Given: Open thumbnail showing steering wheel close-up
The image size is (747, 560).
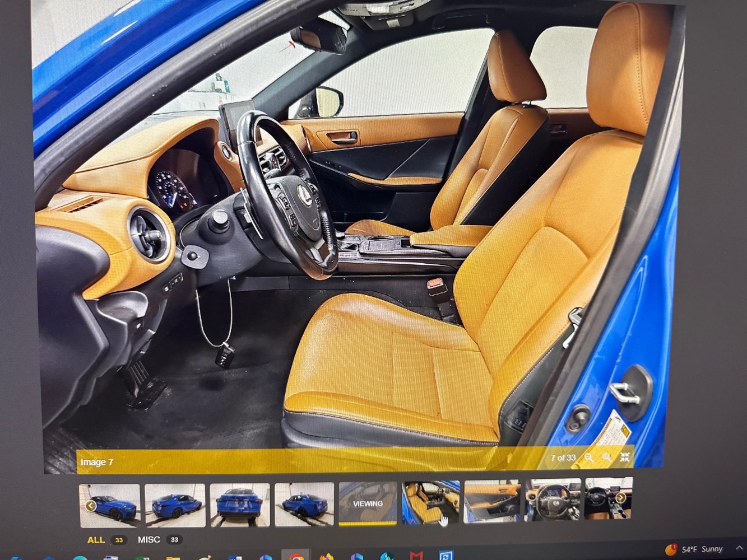Looking at the screenshot, I should tap(553, 499).
